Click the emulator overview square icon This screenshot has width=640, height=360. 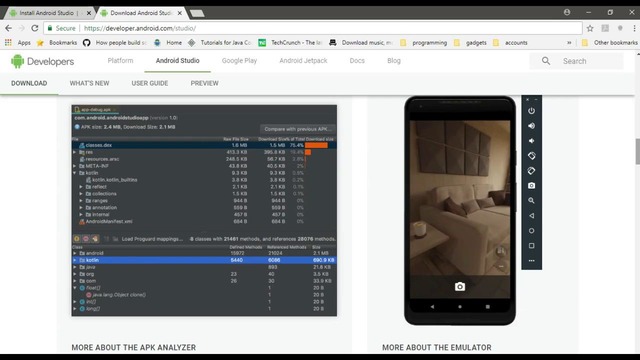point(531,246)
